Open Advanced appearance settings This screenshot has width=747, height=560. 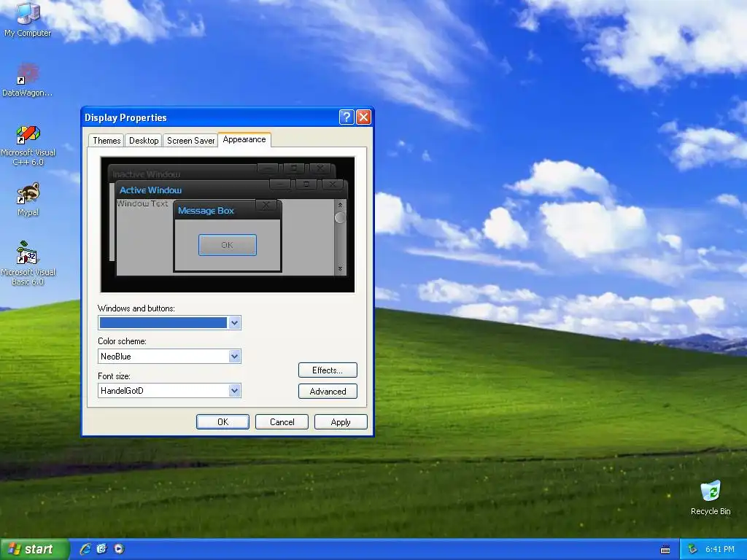tap(328, 392)
